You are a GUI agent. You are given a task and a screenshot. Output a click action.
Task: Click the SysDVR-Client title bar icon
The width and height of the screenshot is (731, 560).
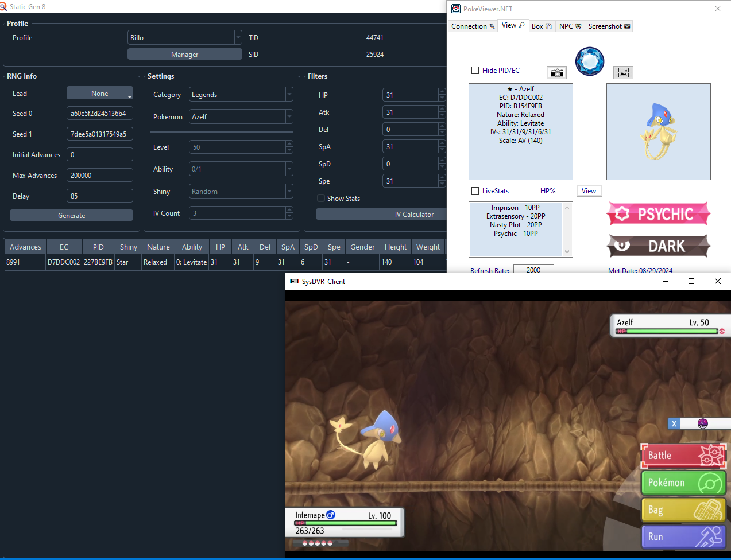pos(295,281)
